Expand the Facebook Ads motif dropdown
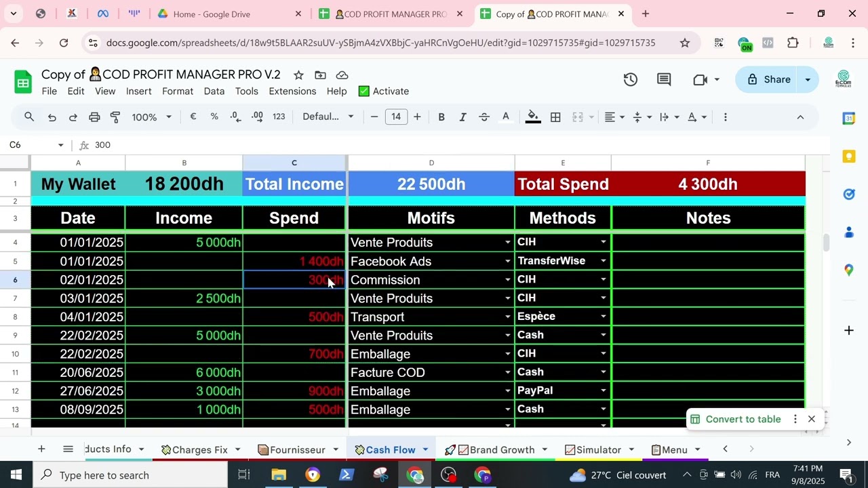 pos(507,262)
